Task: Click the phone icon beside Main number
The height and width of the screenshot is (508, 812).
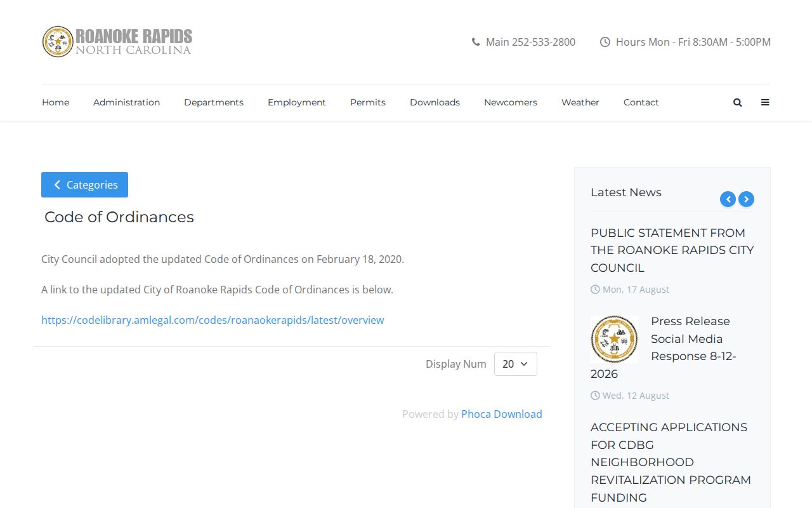Action: (x=476, y=42)
